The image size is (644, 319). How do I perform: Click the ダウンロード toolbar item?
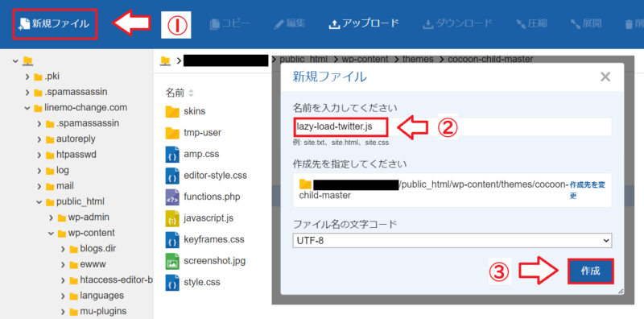click(457, 24)
